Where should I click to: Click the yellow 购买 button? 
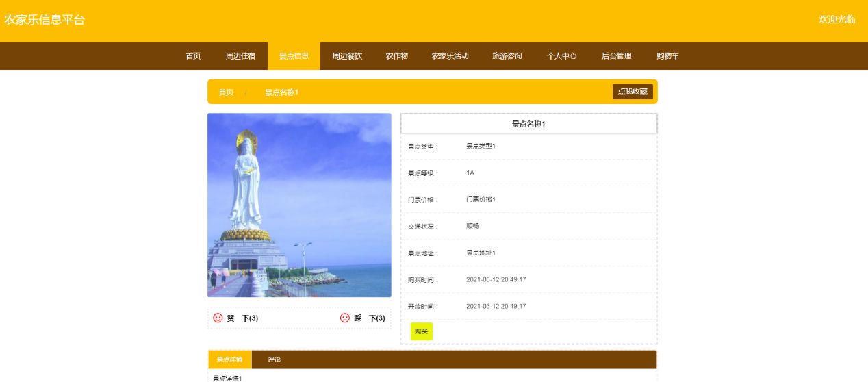coord(422,331)
